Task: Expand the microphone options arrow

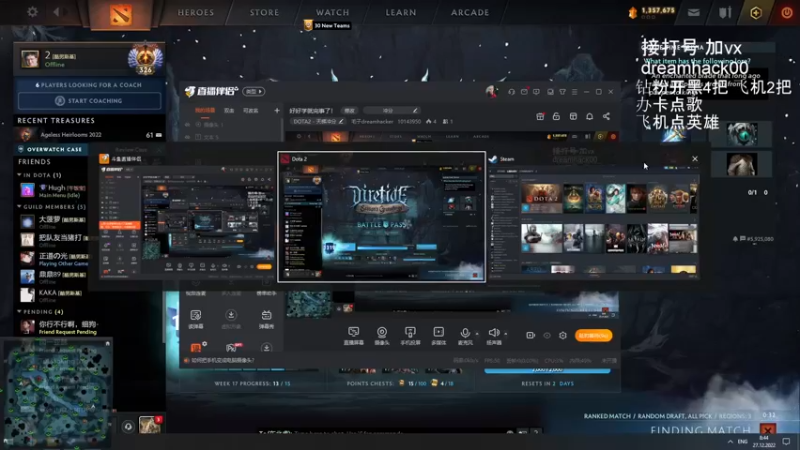Action: point(477,334)
